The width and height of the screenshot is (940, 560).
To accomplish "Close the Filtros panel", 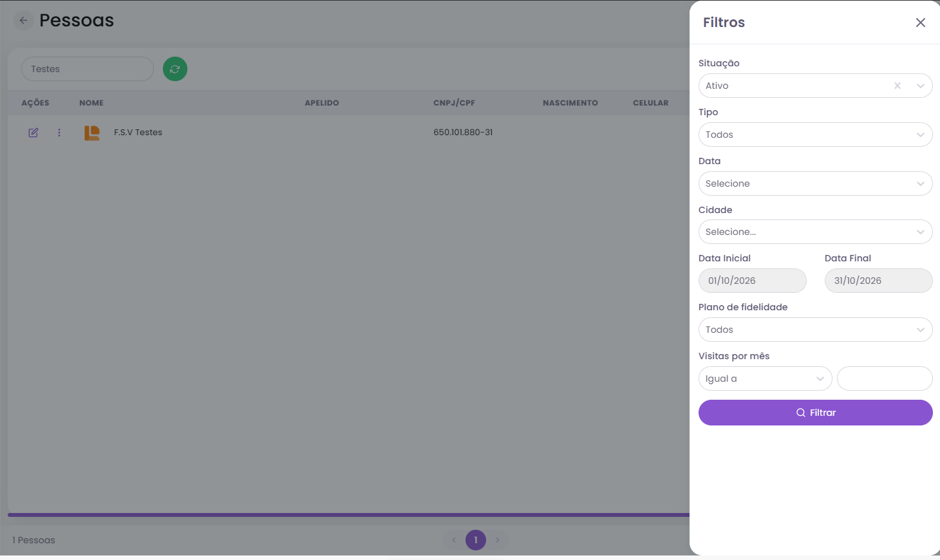I will (x=921, y=23).
